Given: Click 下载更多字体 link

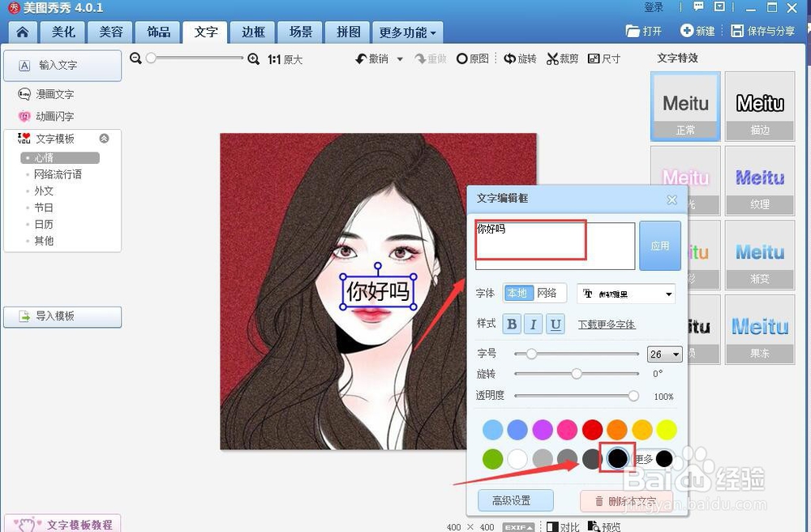Looking at the screenshot, I should 607,324.
